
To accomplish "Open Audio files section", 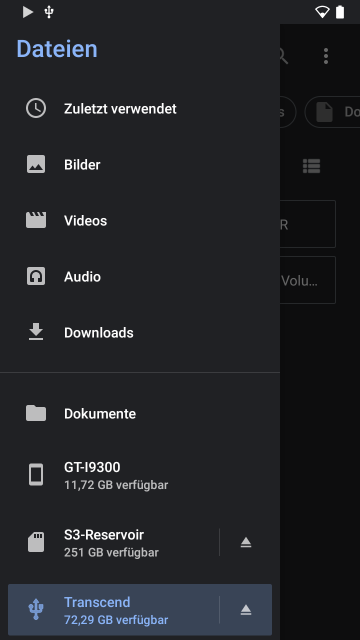I will pos(140,276).
